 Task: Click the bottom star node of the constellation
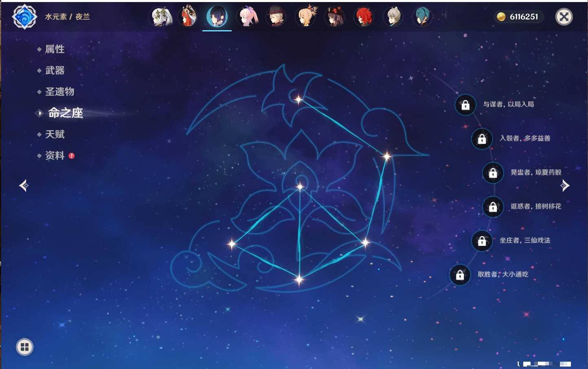coord(299,279)
